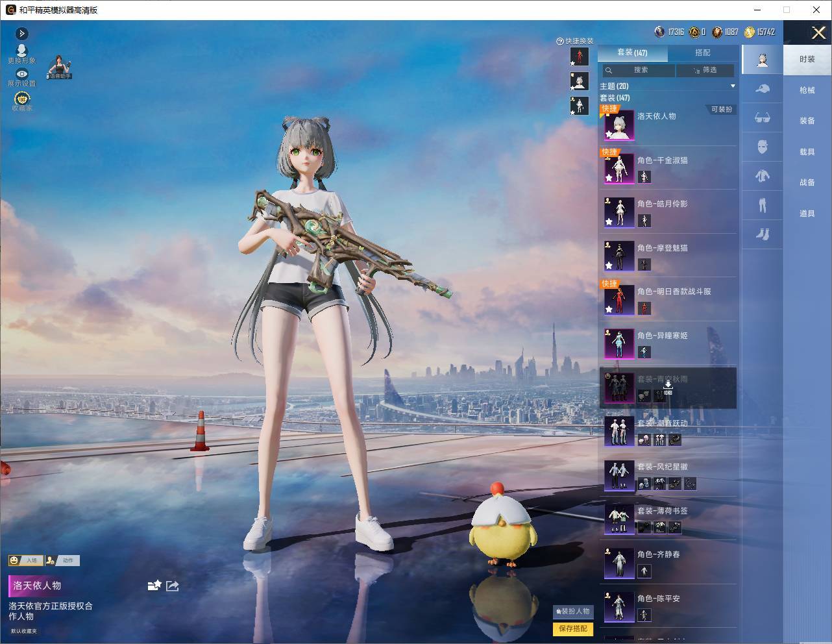Image resolution: width=832 pixels, height=644 pixels.
Task: Collapse the 主题 (20) theme section arrow
Action: 733,86
